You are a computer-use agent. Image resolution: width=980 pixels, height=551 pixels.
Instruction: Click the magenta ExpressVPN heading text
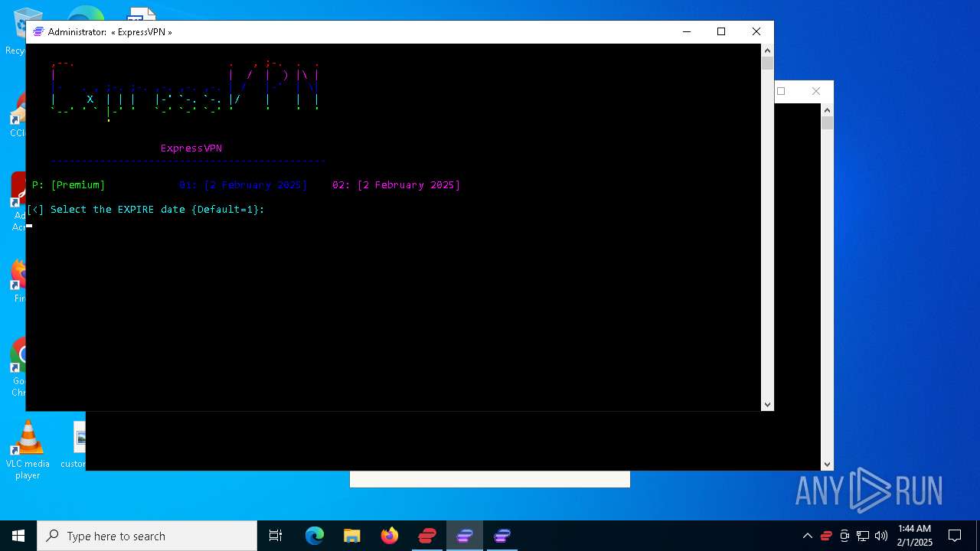coord(191,148)
